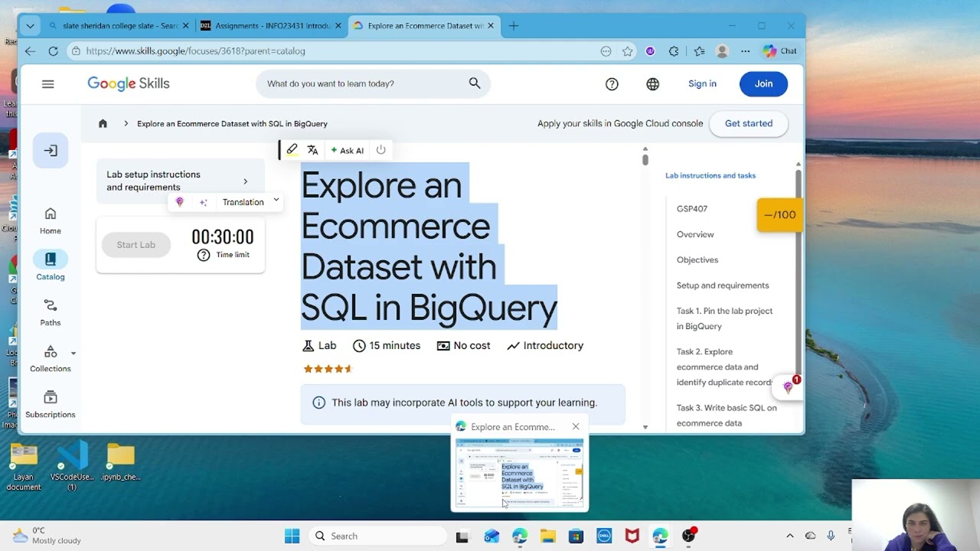Open a new browser tab
The height and width of the screenshot is (551, 980).
click(x=514, y=25)
